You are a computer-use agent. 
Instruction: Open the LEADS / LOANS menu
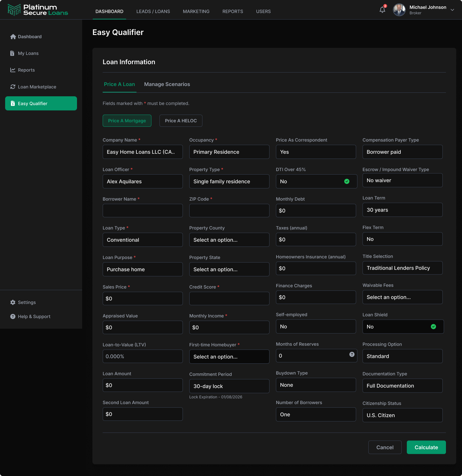pos(153,11)
